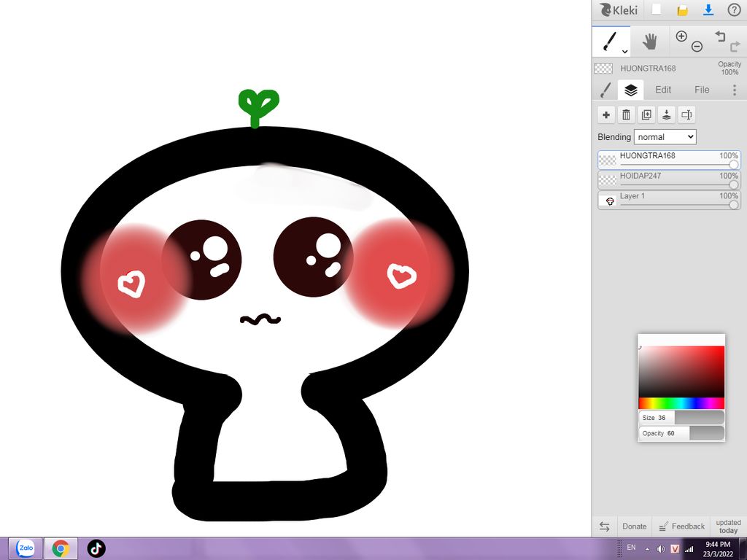Switch to the Layers tab
Screen dimensions: 747x560
coord(631,90)
